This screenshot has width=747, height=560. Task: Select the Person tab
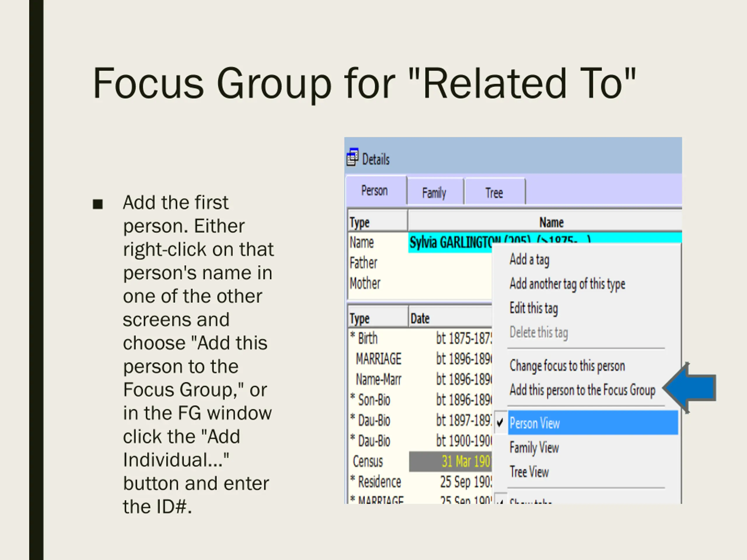pyautogui.click(x=374, y=191)
